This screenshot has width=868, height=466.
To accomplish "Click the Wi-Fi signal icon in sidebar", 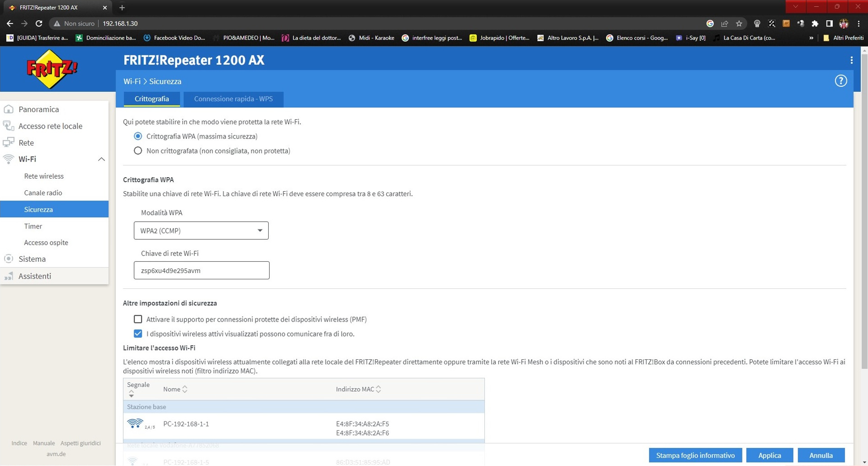I will click(x=9, y=159).
